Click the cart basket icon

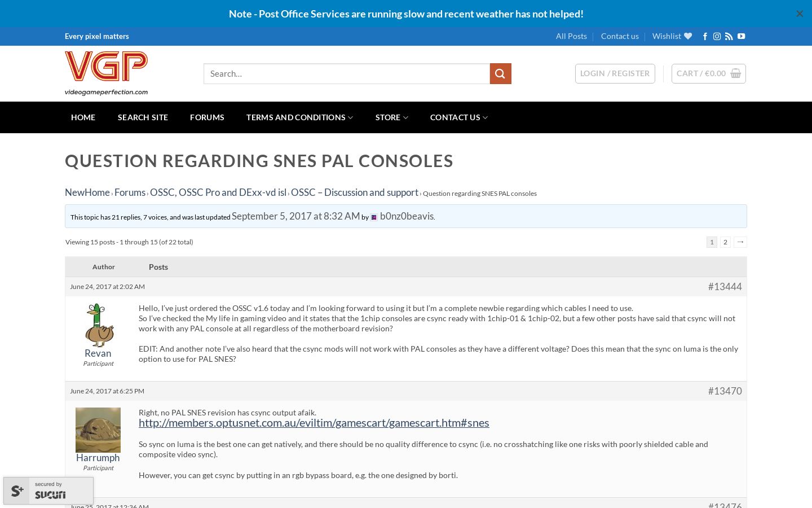pos(735,73)
